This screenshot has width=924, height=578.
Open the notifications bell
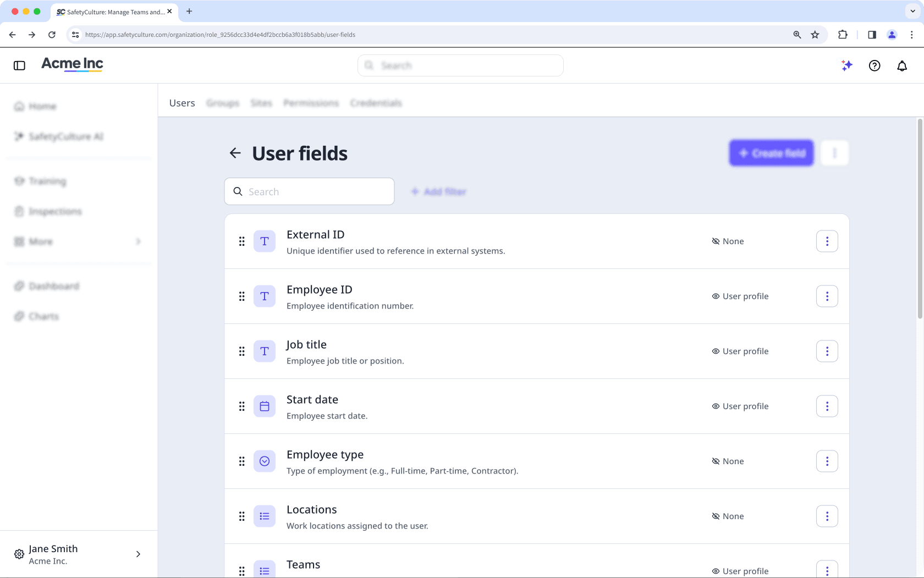point(902,65)
